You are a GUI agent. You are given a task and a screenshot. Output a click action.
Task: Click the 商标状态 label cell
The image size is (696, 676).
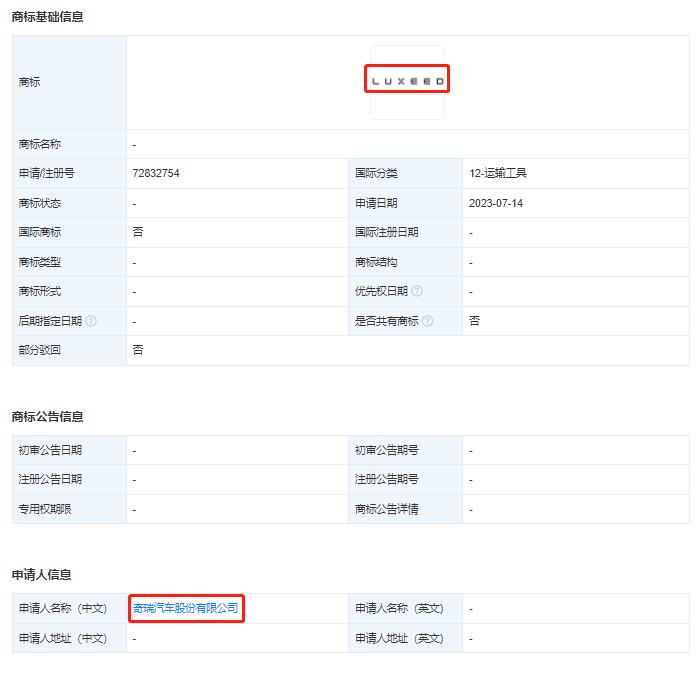[x=69, y=203]
